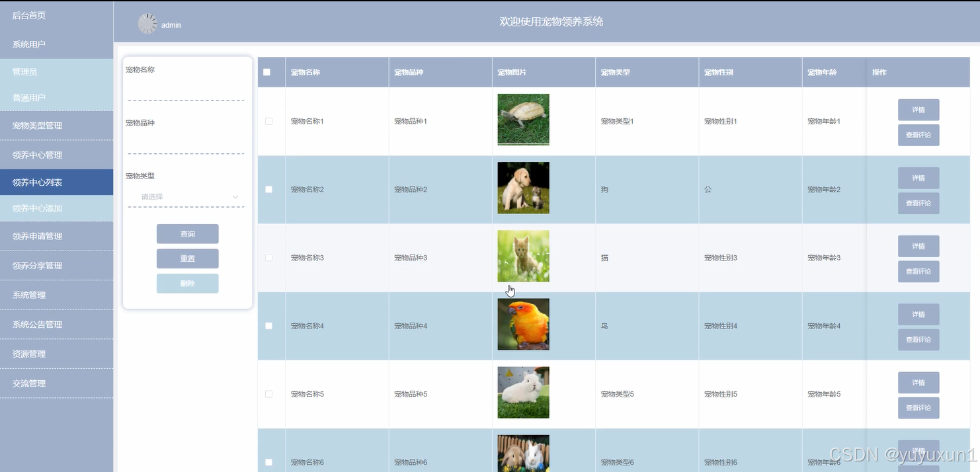Click the 欢迎使用宠物领养系统 title
Screen dimensions: 980x472
click(551, 22)
